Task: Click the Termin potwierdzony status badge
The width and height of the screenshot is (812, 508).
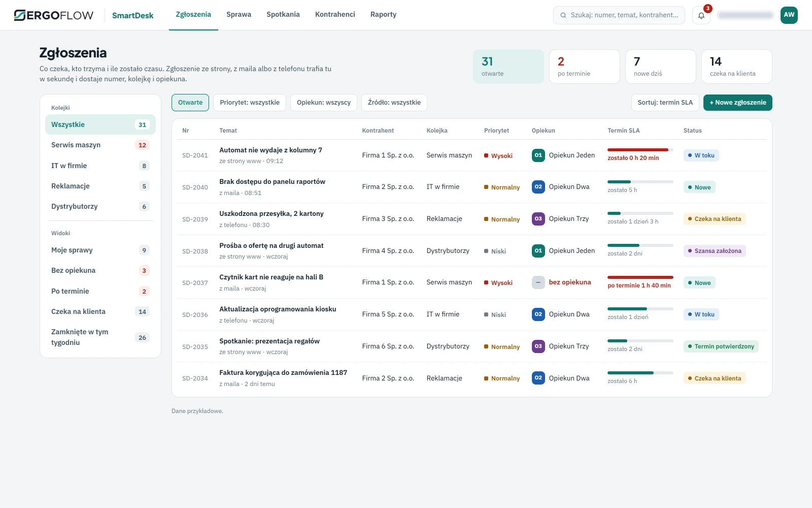Action: pyautogui.click(x=721, y=346)
